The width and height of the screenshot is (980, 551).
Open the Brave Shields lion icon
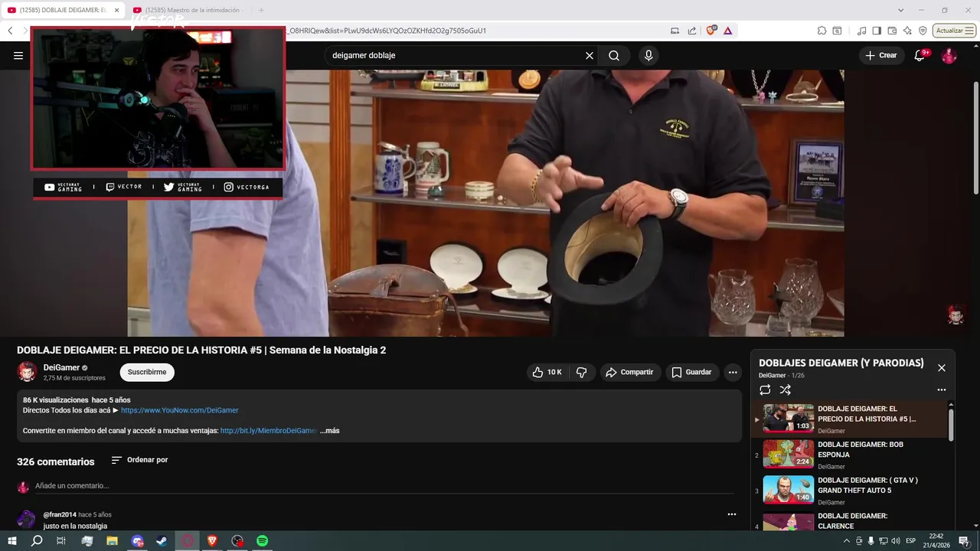click(x=711, y=31)
